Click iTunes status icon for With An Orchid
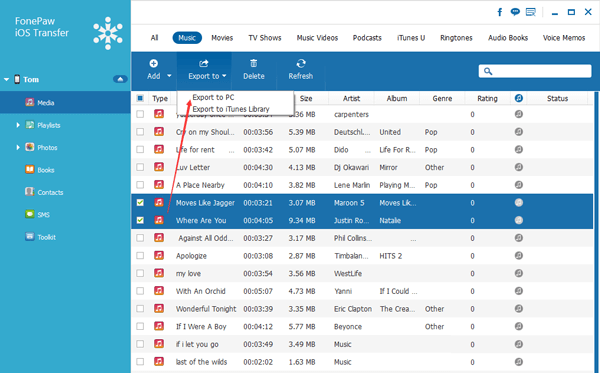Image resolution: width=600 pixels, height=373 pixels. coord(518,291)
